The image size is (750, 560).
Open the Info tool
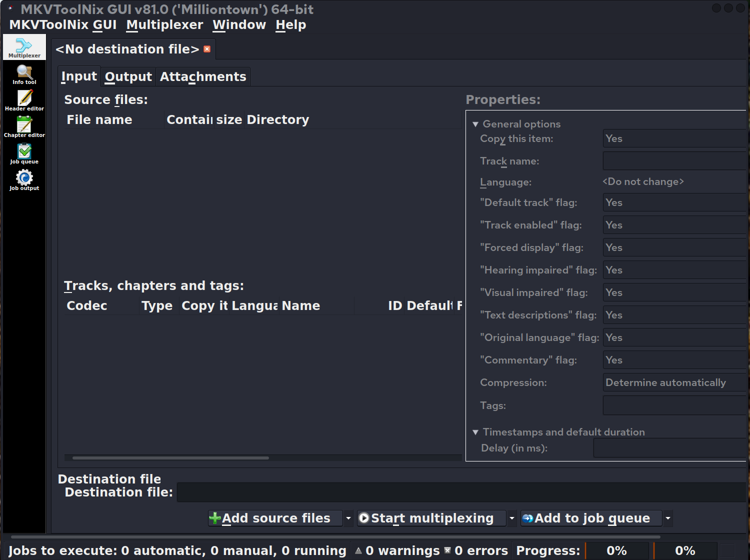pyautogui.click(x=24, y=74)
